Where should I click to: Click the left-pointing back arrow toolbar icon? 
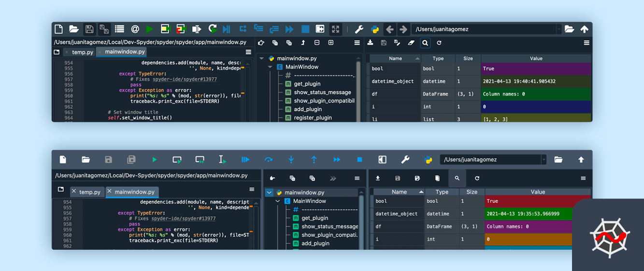389,29
